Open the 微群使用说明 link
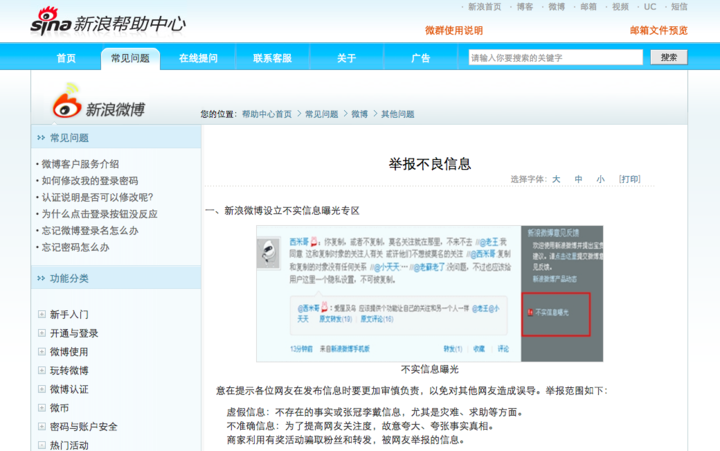Image resolution: width=720 pixels, height=451 pixels. pyautogui.click(x=454, y=31)
